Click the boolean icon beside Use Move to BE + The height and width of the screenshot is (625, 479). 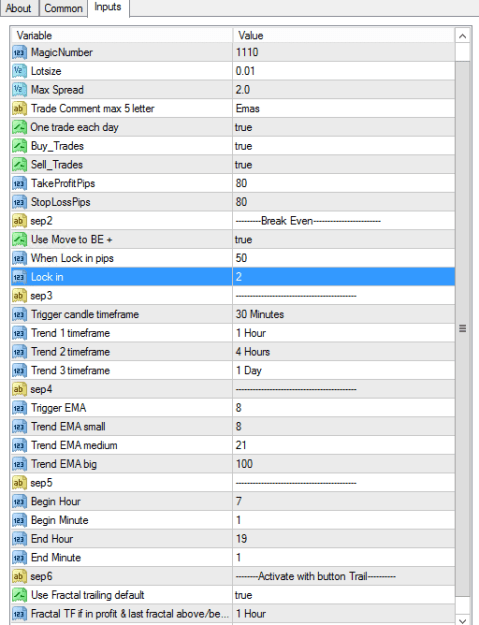point(19,240)
